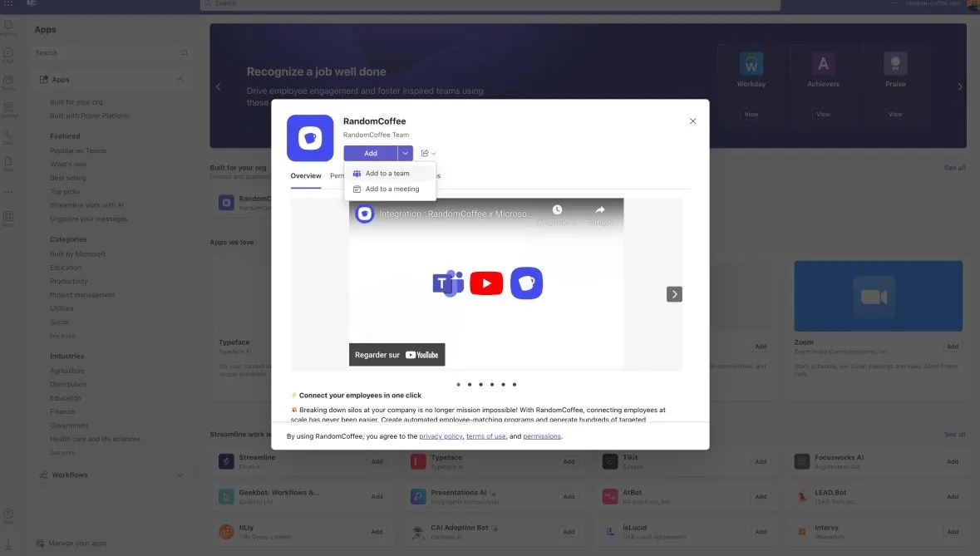Select Built for your org category
The height and width of the screenshot is (556, 980).
coord(76,102)
